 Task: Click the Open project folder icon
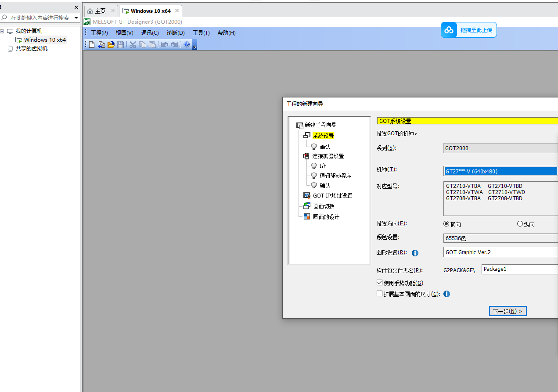tap(111, 45)
